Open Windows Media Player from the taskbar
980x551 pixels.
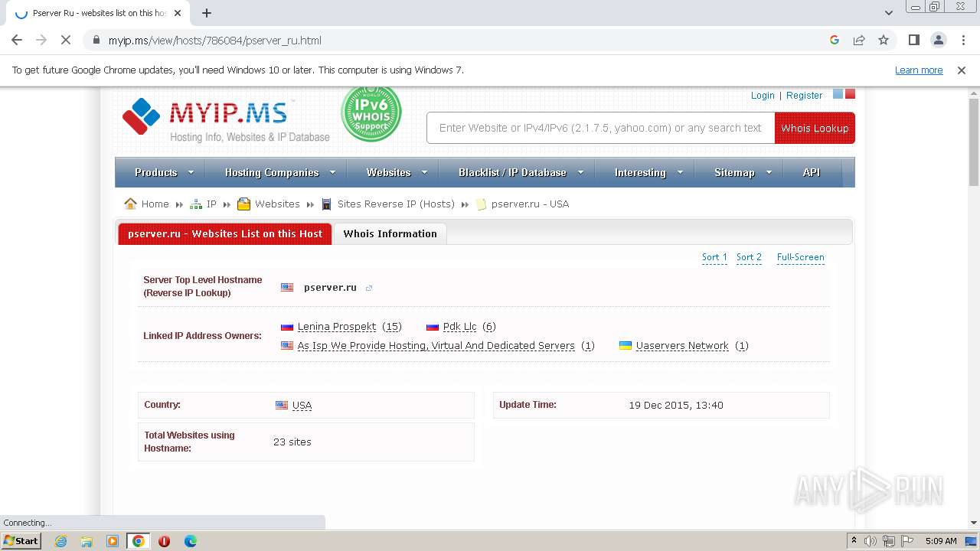(113, 541)
